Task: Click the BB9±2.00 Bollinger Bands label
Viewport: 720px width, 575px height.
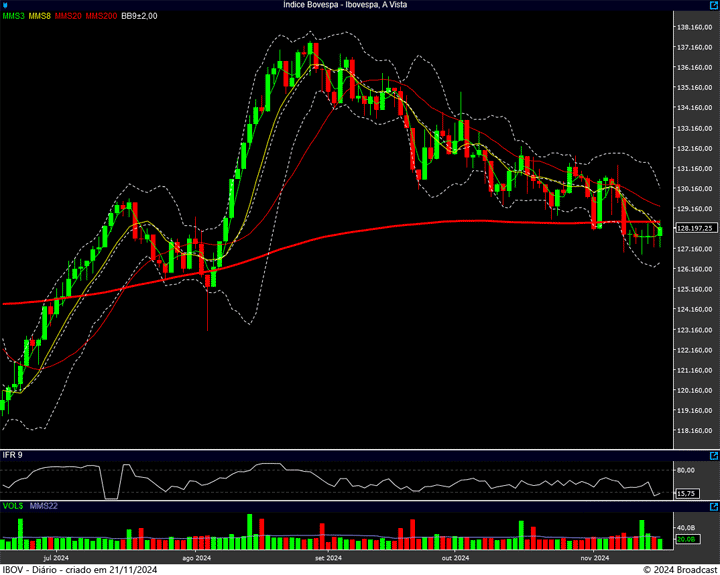Action: 139,16
